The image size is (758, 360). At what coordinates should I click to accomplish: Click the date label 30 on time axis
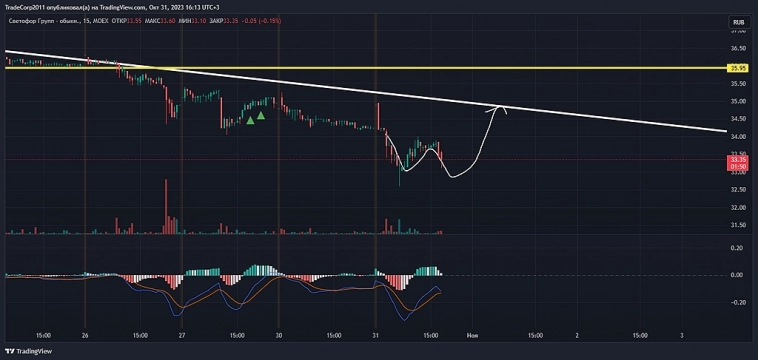pos(278,335)
